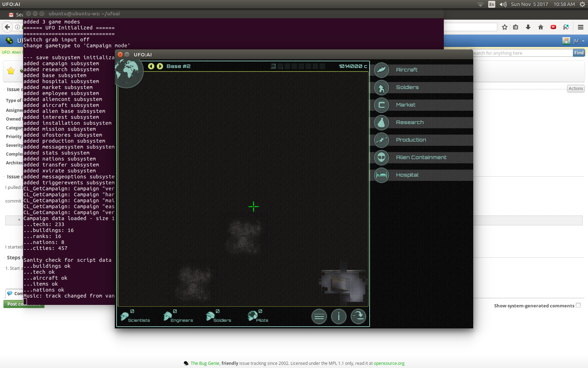Open The Bug Genie footer link
This screenshot has width=588, height=368.
point(205,363)
